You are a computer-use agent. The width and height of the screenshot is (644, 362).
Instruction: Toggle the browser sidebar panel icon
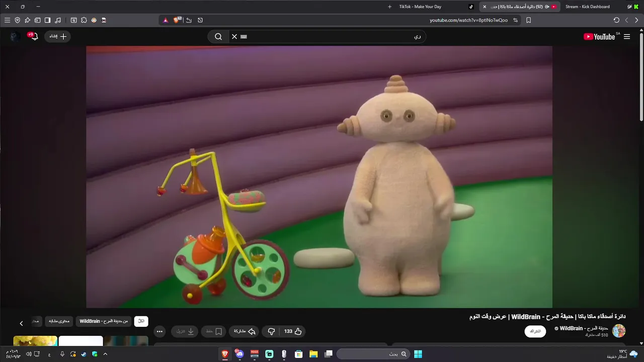47,20
